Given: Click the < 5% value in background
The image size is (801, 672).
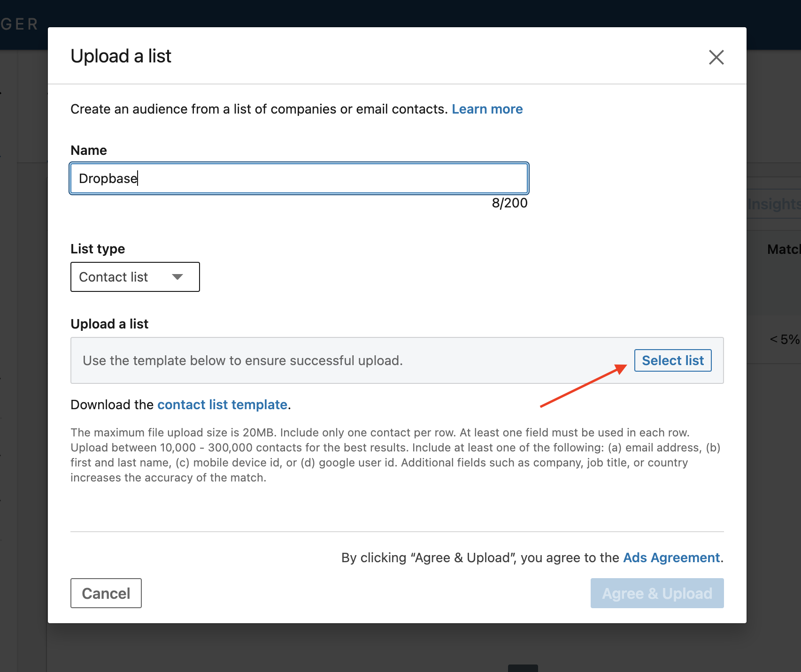Looking at the screenshot, I should click(x=784, y=339).
